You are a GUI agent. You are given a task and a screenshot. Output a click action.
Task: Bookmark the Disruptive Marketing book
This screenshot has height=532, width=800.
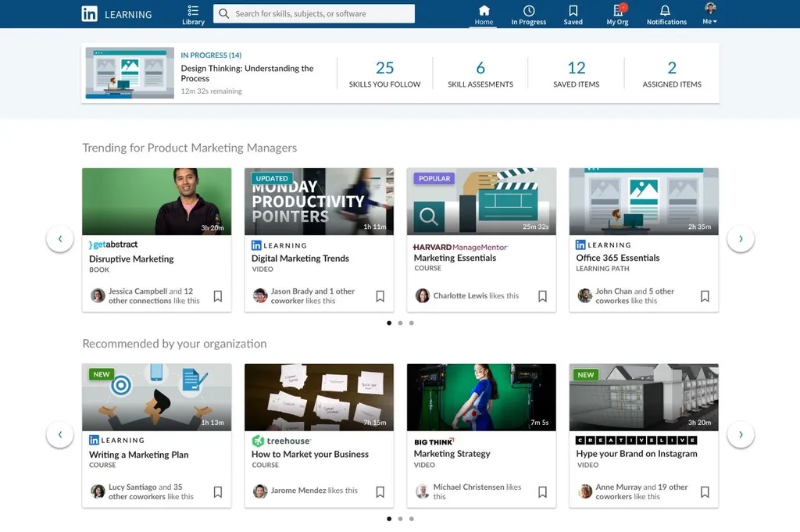tap(218, 296)
